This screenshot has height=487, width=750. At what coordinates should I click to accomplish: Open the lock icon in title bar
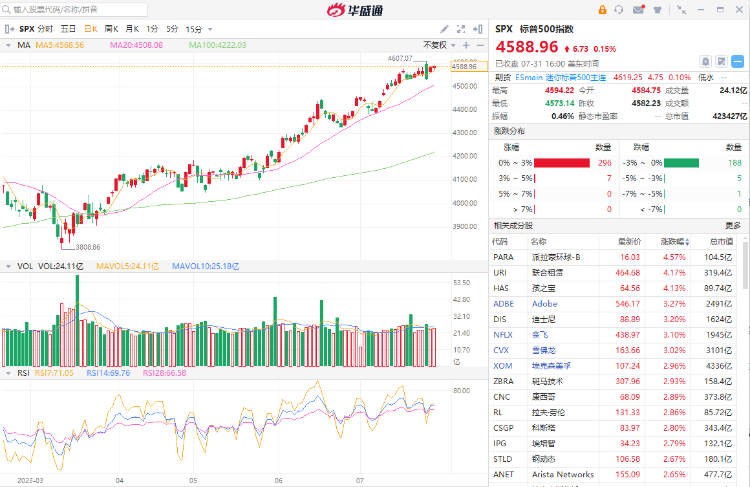(x=602, y=11)
